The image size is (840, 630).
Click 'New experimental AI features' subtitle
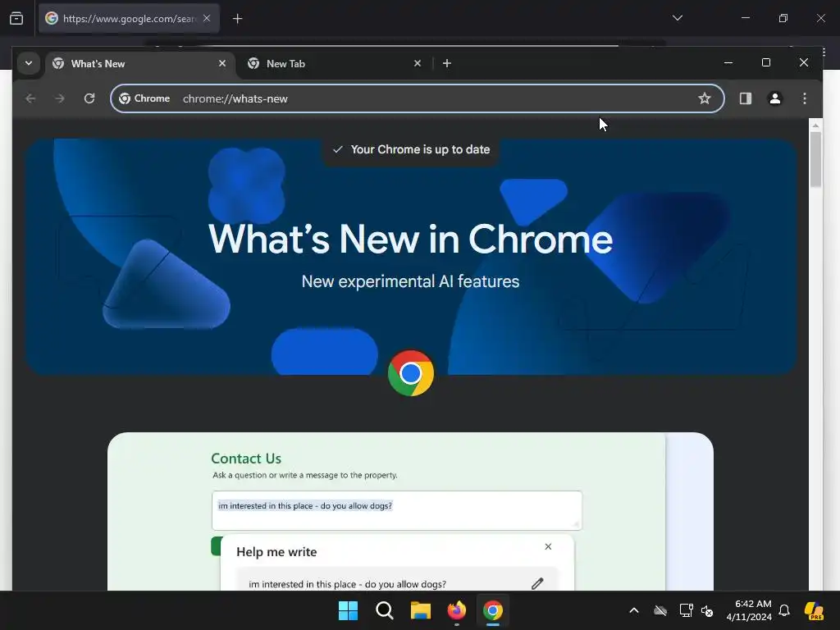410,281
